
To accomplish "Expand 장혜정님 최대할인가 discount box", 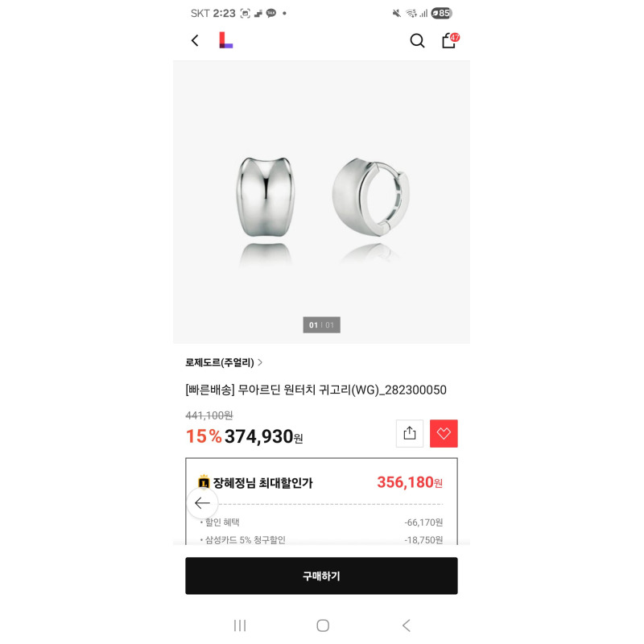I will pyautogui.click(x=321, y=482).
